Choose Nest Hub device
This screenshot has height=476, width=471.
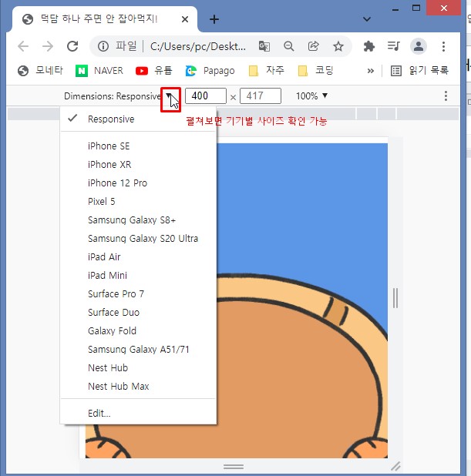(x=138, y=368)
